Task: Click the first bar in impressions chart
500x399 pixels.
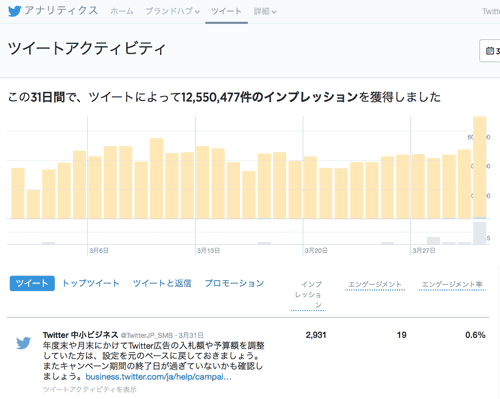Action: (18, 193)
